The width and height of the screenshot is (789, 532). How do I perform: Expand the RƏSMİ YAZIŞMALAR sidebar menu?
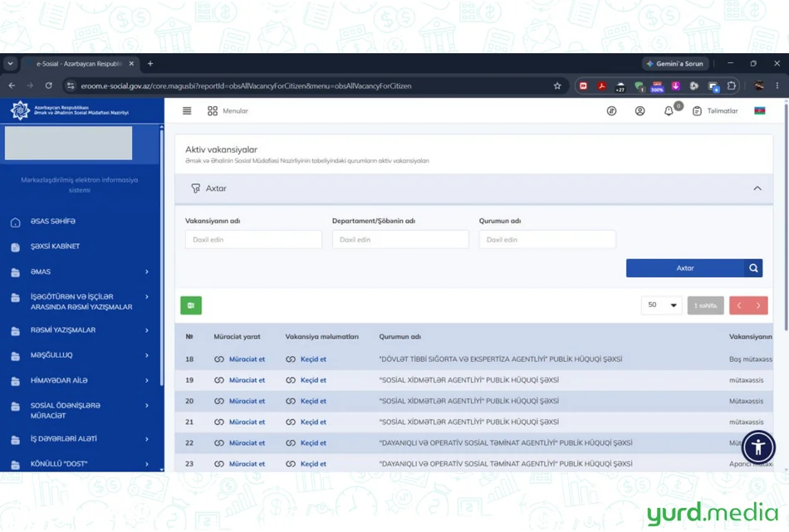coord(81,330)
